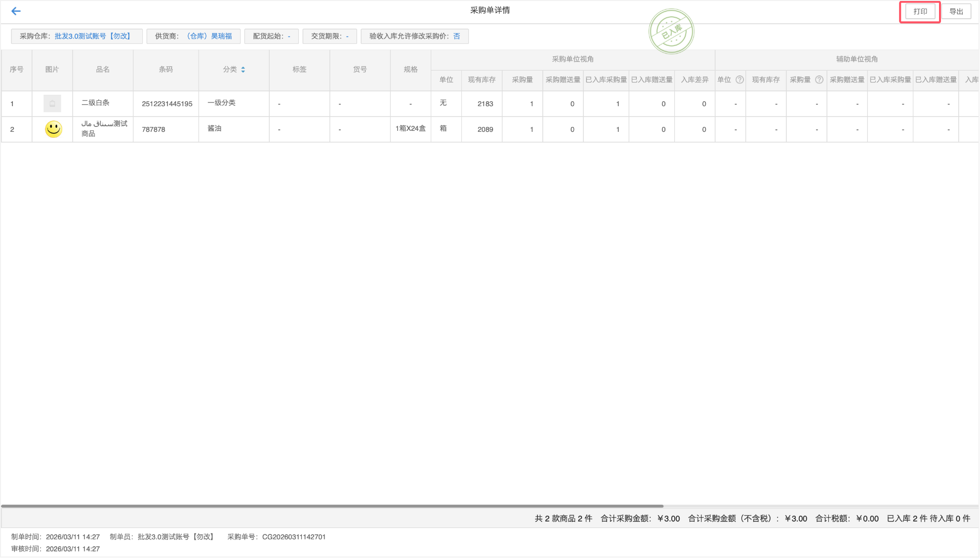Image resolution: width=980 pixels, height=558 pixels.
Task: Click the 分类 sort arrows icon
Action: (243, 70)
